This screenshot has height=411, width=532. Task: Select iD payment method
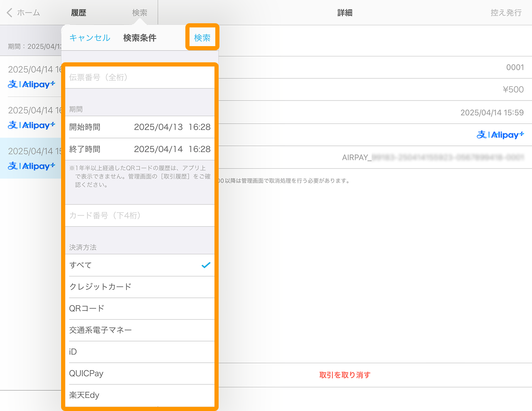pyautogui.click(x=140, y=352)
